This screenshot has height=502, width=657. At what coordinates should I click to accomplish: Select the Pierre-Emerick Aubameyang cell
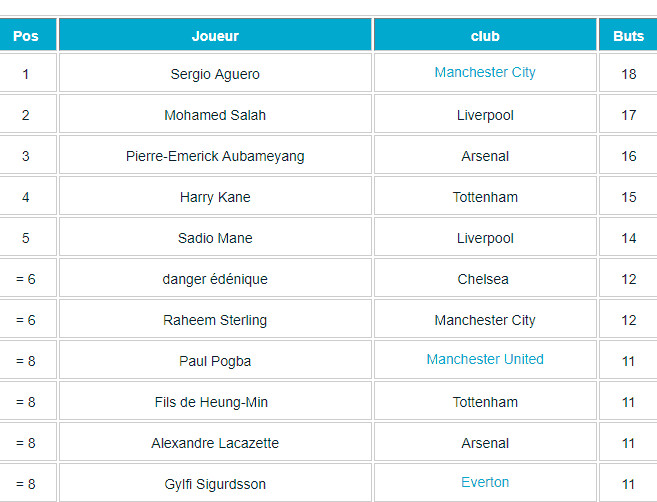(215, 156)
